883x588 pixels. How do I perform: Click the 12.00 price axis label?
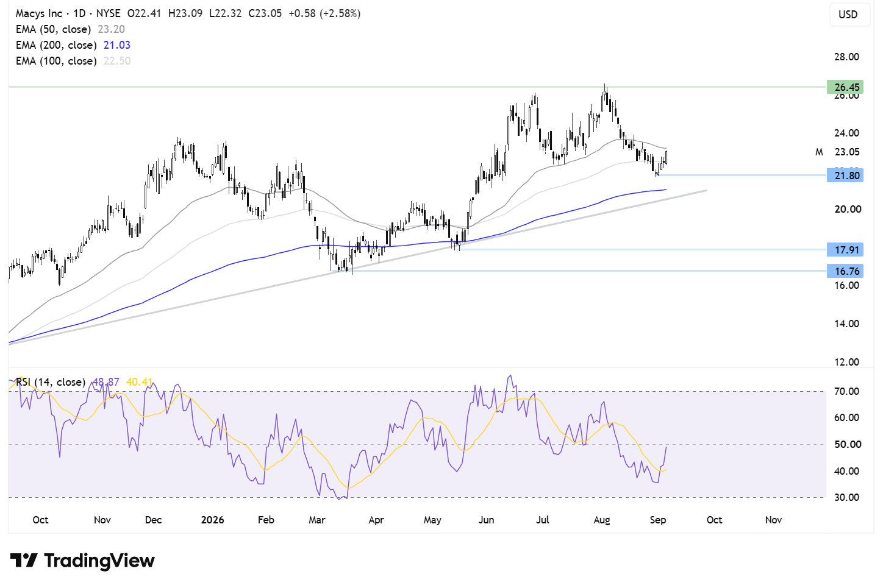point(847,363)
